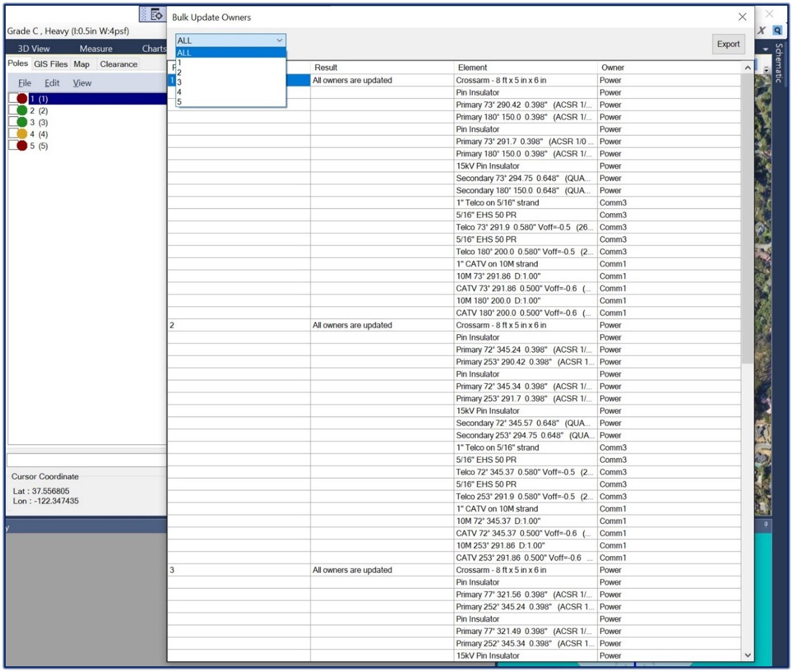The image size is (793, 672).
Task: Click the report settings icon in the top toolbar
Action: [x=157, y=14]
